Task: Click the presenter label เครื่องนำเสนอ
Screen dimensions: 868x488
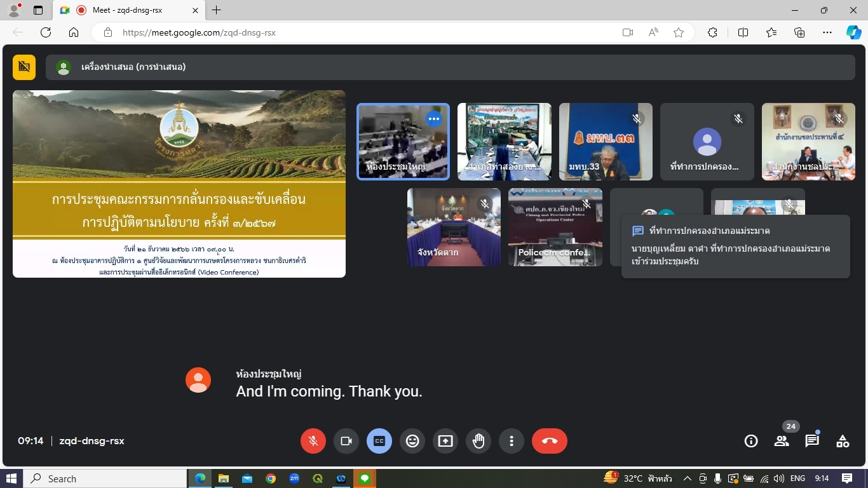Action: pos(133,67)
